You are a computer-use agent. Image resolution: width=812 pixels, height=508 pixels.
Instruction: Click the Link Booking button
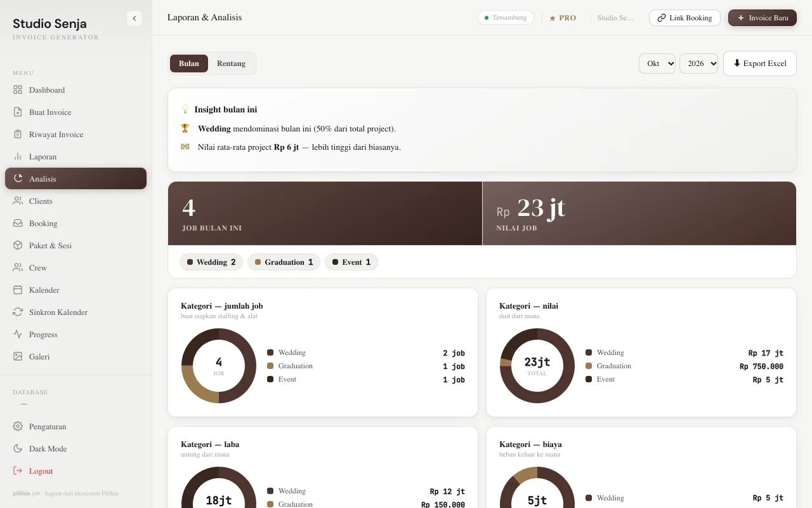[x=684, y=18]
